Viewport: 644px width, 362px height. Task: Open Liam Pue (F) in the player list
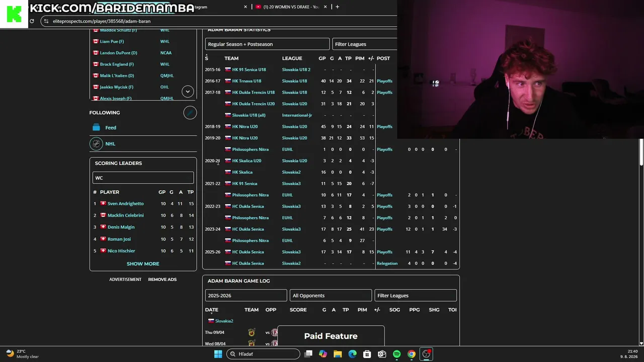tap(112, 41)
